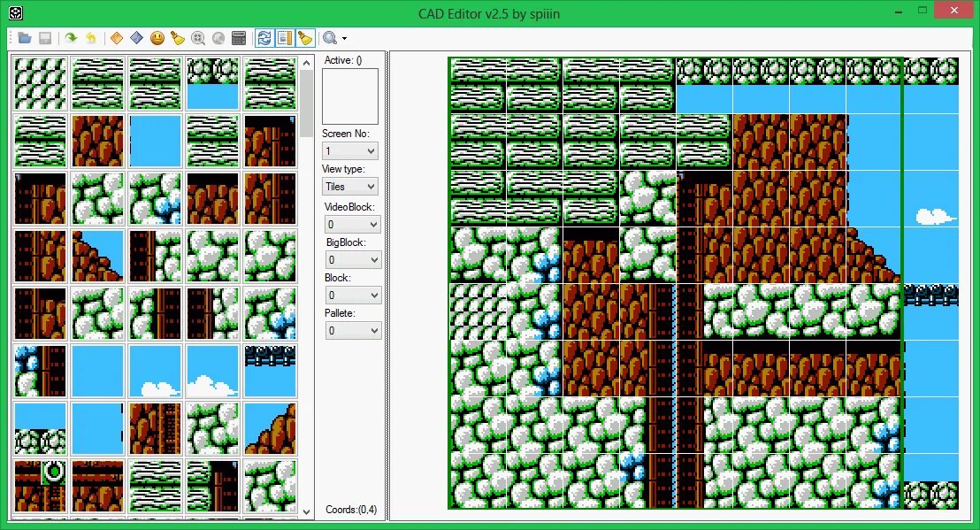The image size is (980, 530).
Task: Select the descending brown slope tile in the palette
Action: click(97, 257)
